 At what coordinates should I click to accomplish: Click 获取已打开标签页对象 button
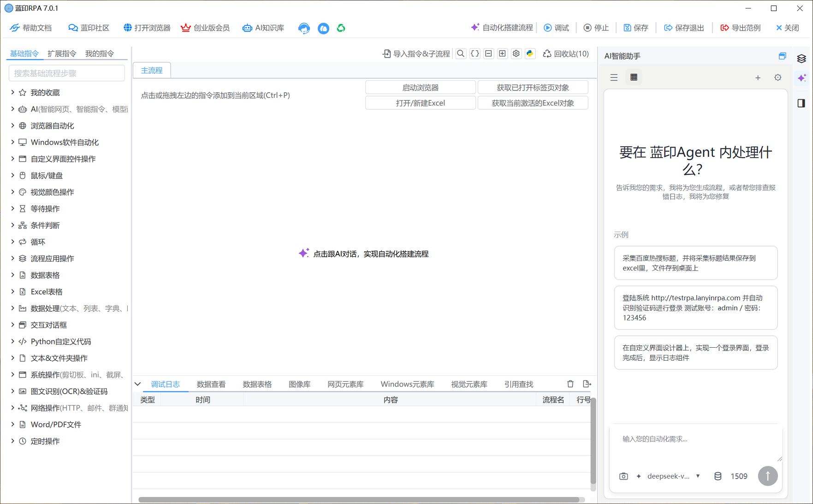pyautogui.click(x=533, y=87)
